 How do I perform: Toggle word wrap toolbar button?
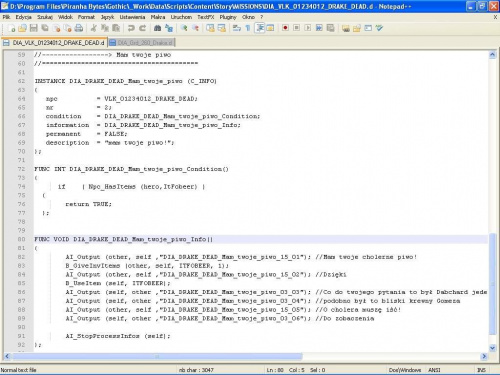coord(237,28)
